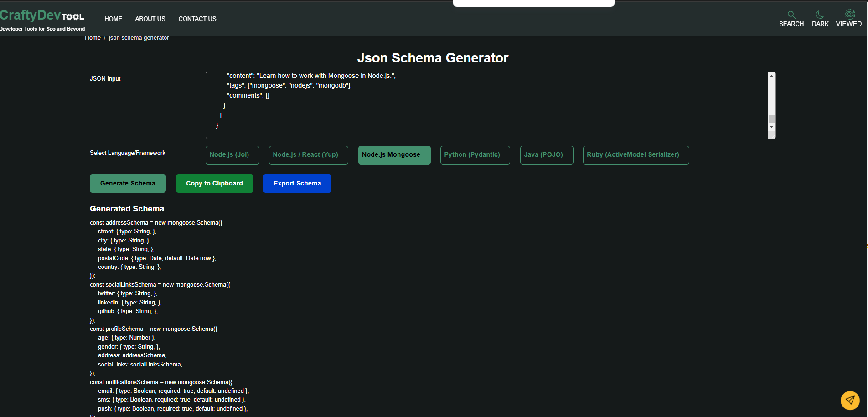Click the 'const socialLinksSchema' line
The image size is (868, 417).
pos(160,285)
